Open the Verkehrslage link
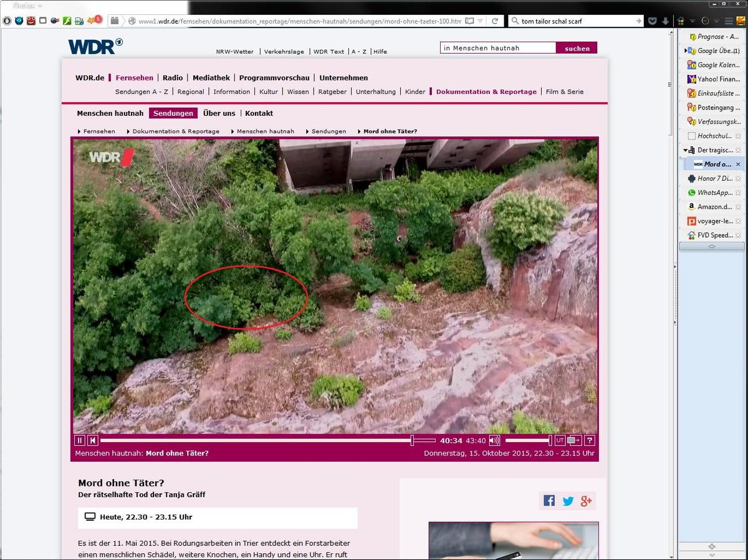This screenshot has height=560, width=748. 284,52
